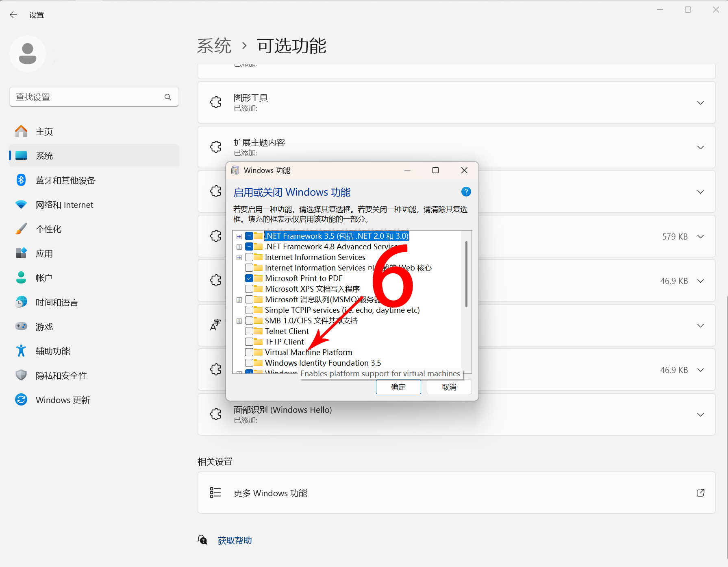This screenshot has width=728, height=567.
Task: Click the features list vertical scrollbar
Action: tap(466, 274)
